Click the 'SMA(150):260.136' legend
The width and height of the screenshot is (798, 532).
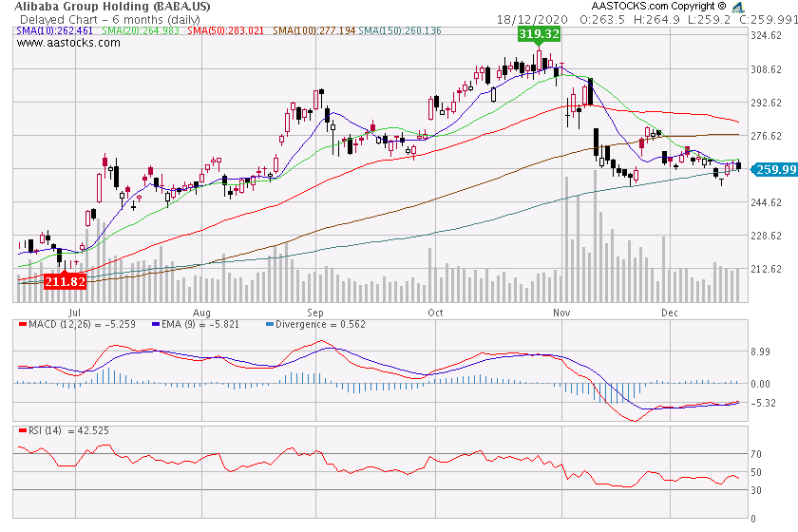click(400, 30)
